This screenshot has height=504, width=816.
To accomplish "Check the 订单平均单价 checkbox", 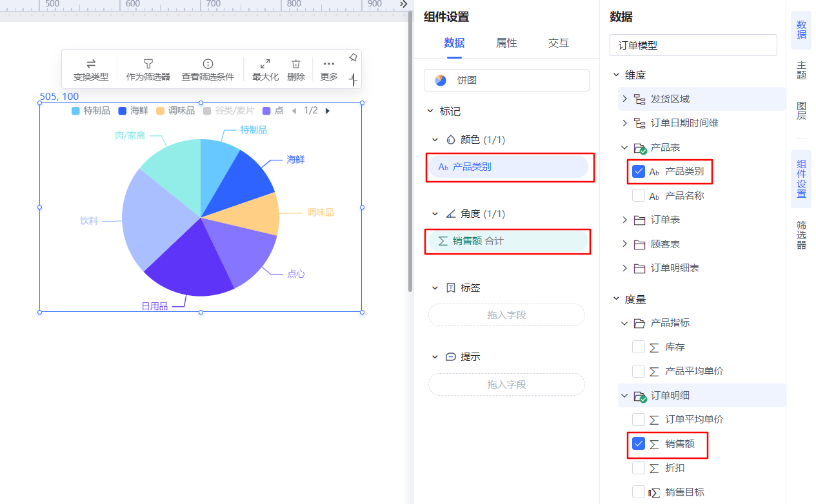I will coord(639,419).
